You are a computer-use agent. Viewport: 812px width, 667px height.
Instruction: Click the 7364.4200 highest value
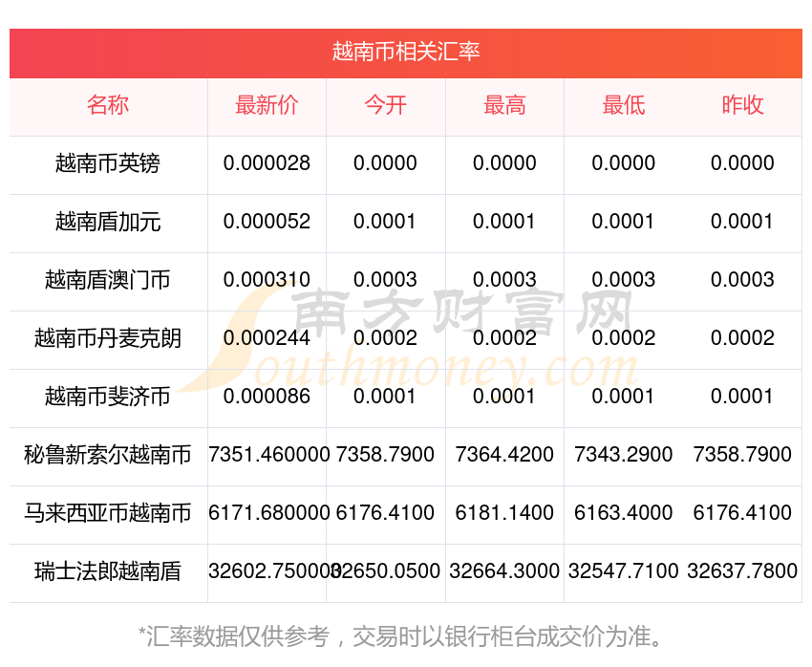click(x=504, y=455)
